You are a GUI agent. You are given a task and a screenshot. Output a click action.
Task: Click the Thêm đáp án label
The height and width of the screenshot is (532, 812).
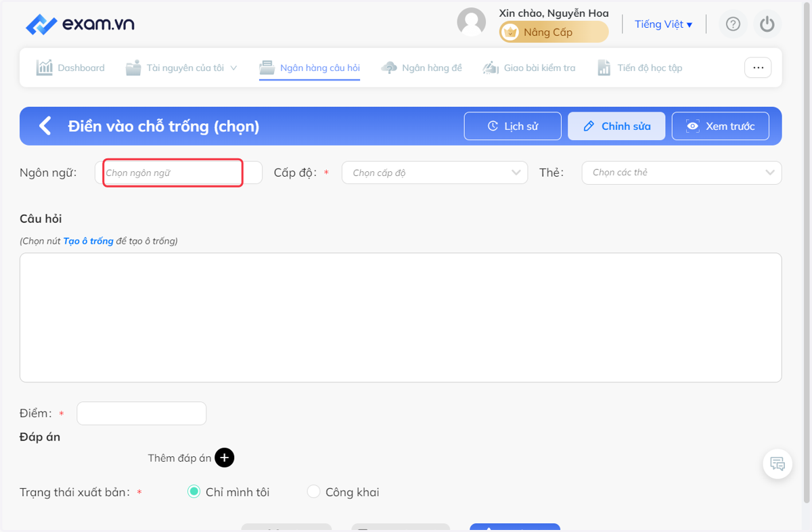pos(180,458)
